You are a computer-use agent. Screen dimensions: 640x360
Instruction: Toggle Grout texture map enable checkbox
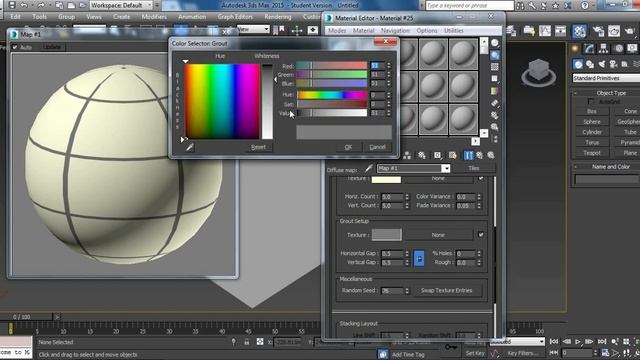point(480,235)
